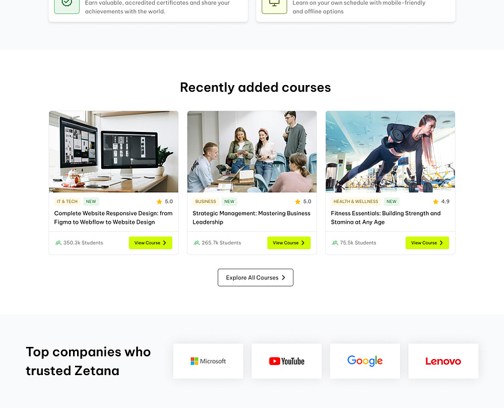504x420 pixels.
Task: View Course for Strategic Management
Action: [x=289, y=243]
